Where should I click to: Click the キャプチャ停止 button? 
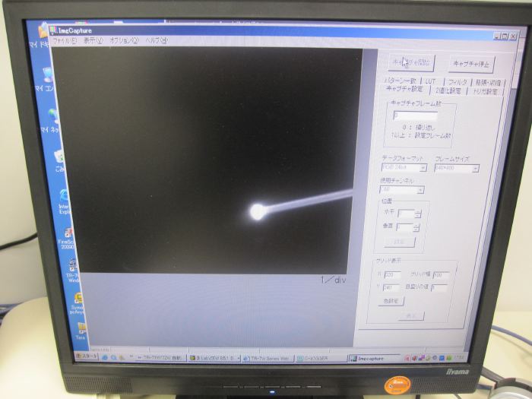tap(471, 64)
